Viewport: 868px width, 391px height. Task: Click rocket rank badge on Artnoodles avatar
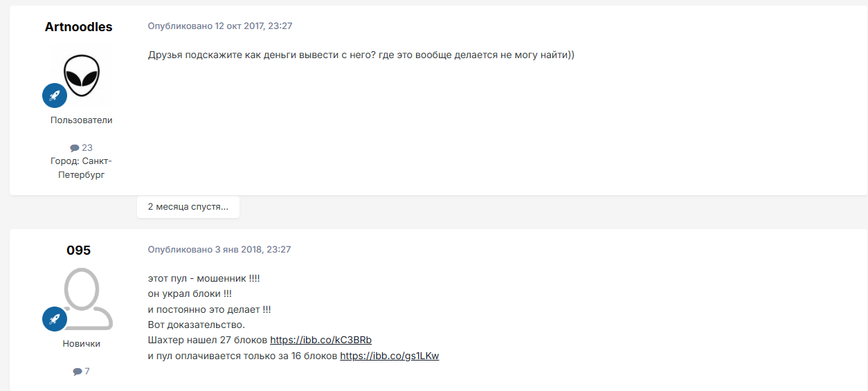pos(55,96)
